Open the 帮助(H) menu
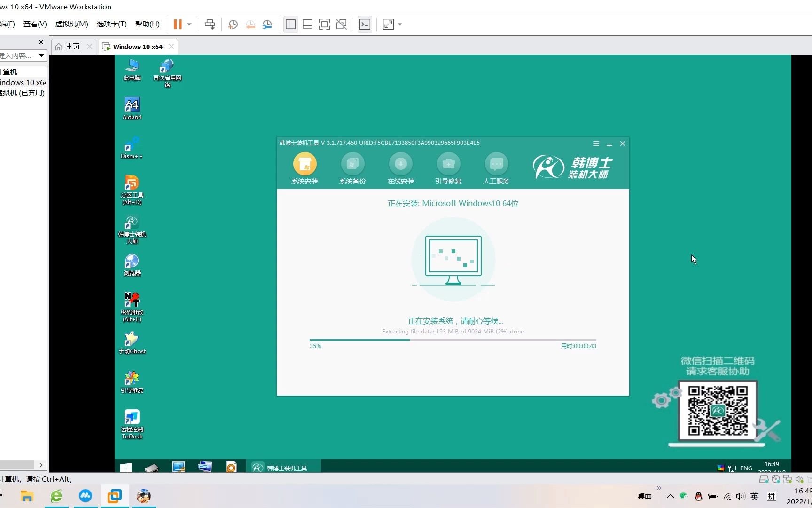This screenshot has height=508, width=812. click(x=148, y=24)
